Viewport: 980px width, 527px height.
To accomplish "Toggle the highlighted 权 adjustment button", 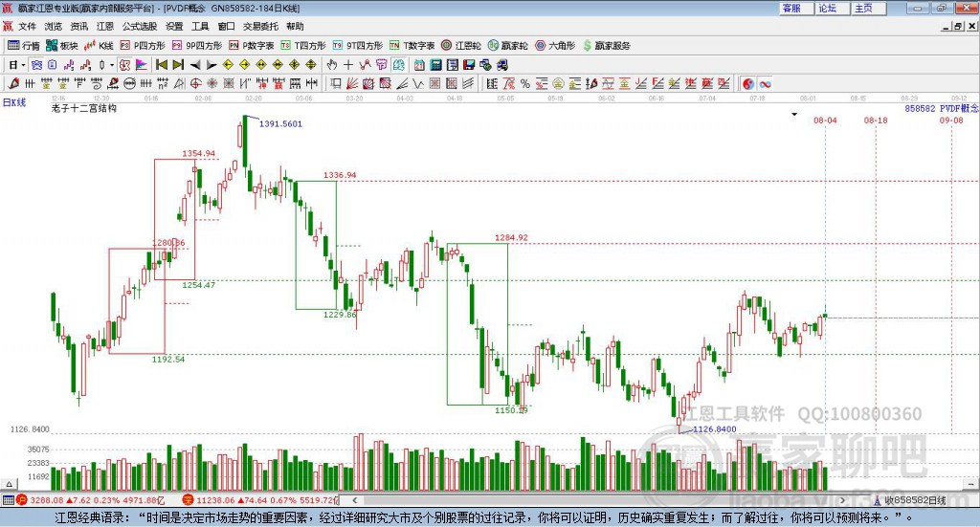I will click(125, 65).
